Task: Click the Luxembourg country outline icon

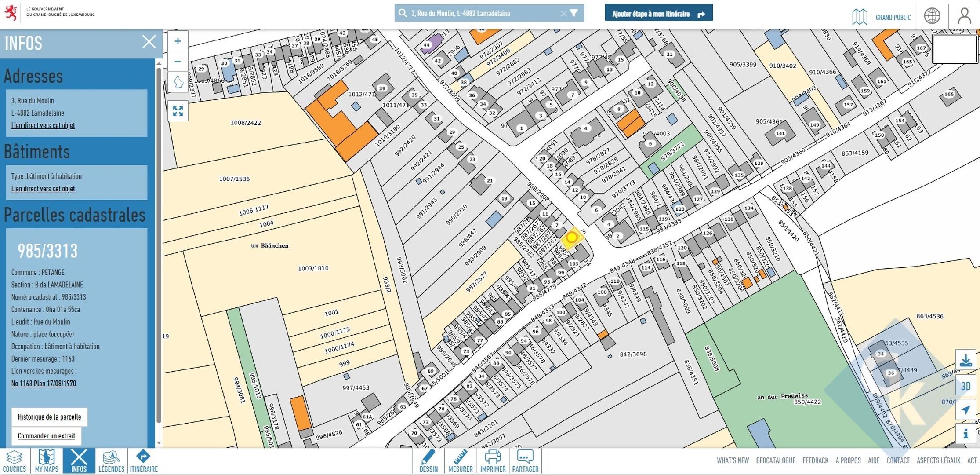Action: click(178, 82)
